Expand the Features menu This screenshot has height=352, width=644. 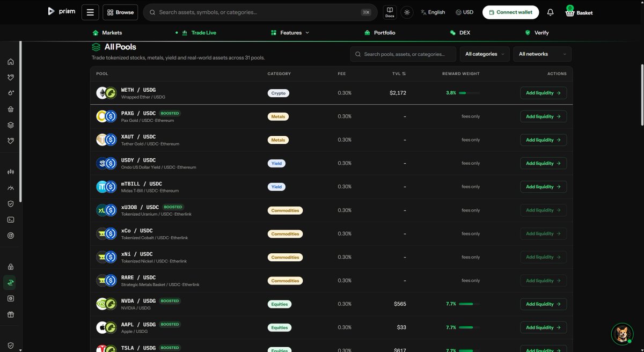290,33
